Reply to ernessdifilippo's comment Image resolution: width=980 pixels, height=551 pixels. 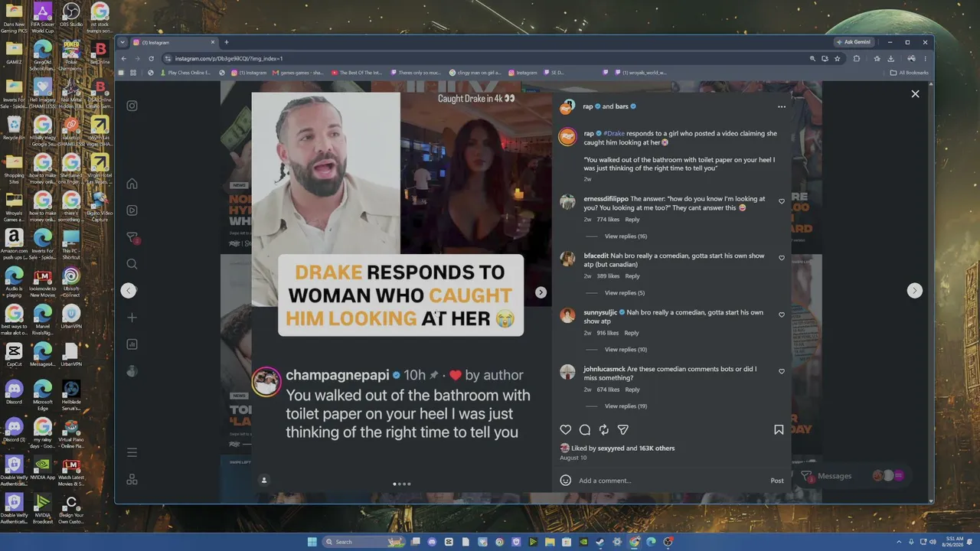click(x=632, y=220)
